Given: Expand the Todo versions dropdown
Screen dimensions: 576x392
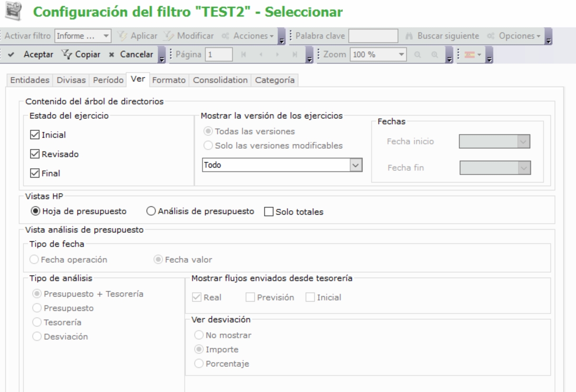Looking at the screenshot, I should (354, 164).
